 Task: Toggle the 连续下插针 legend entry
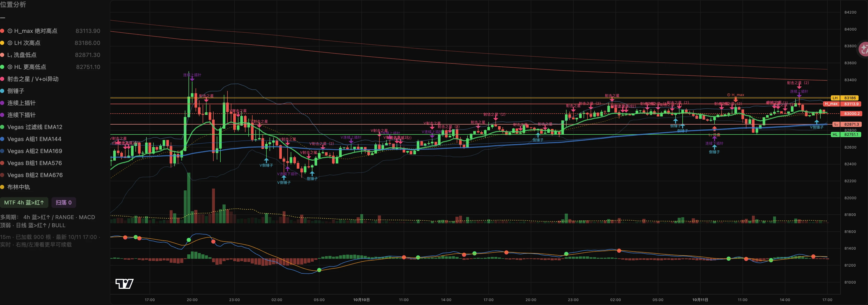[x=18, y=115]
